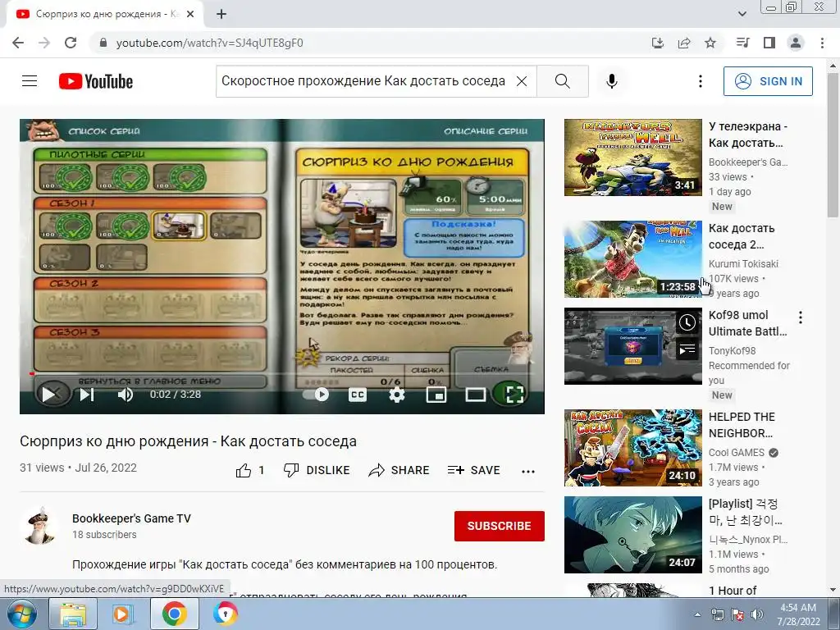The image size is (840, 630).
Task: Clear the search box text
Action: [521, 81]
